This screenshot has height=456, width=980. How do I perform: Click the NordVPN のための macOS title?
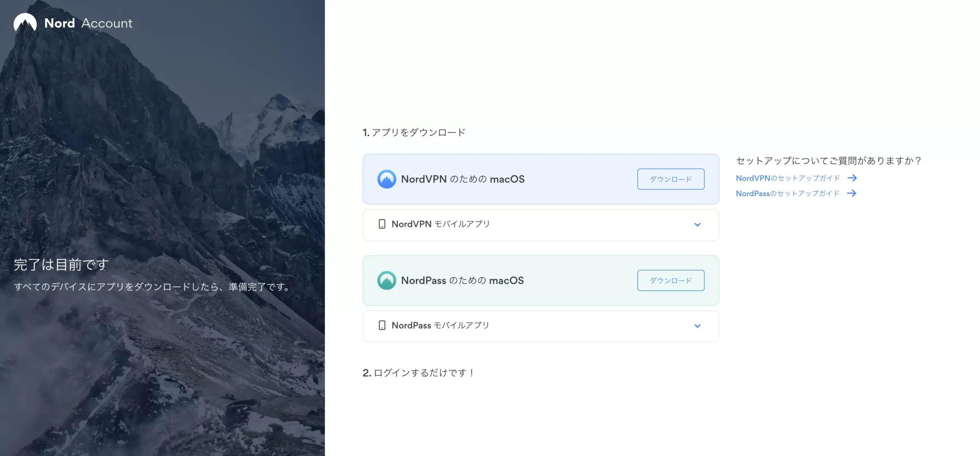(463, 179)
